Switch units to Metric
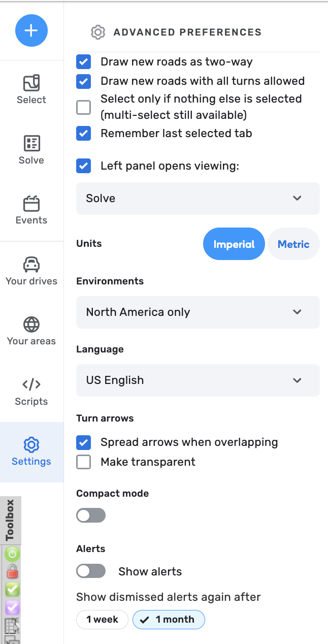Viewport: 328px width, 644px height. point(293,244)
